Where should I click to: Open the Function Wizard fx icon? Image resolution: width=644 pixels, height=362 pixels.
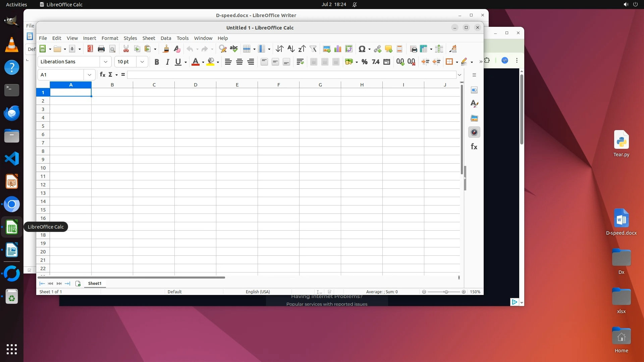point(103,74)
